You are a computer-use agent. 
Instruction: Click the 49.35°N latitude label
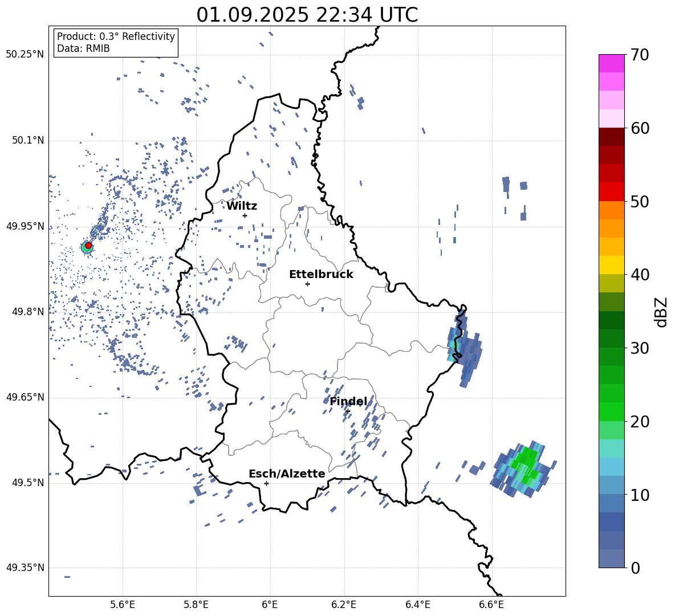pos(25,568)
